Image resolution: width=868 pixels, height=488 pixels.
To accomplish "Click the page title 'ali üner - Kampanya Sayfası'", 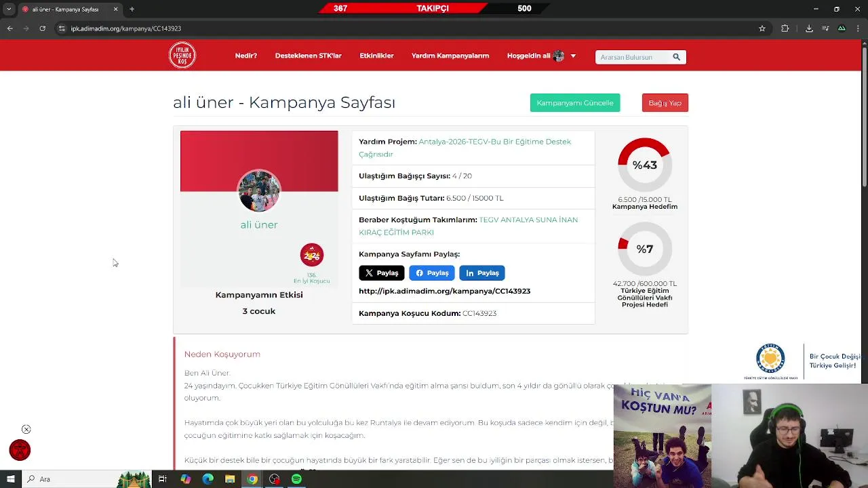I will (x=284, y=102).
